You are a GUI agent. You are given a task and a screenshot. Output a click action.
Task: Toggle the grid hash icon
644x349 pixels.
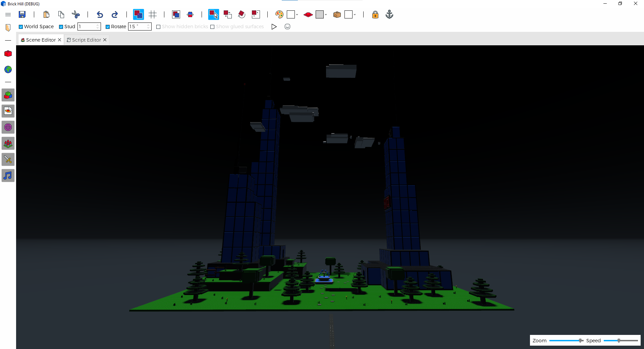click(153, 14)
